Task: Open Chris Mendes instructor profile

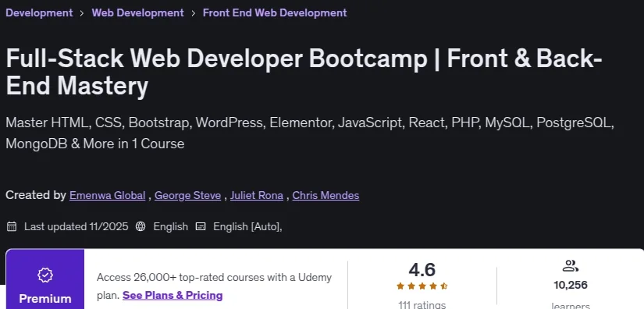Action: coord(326,195)
